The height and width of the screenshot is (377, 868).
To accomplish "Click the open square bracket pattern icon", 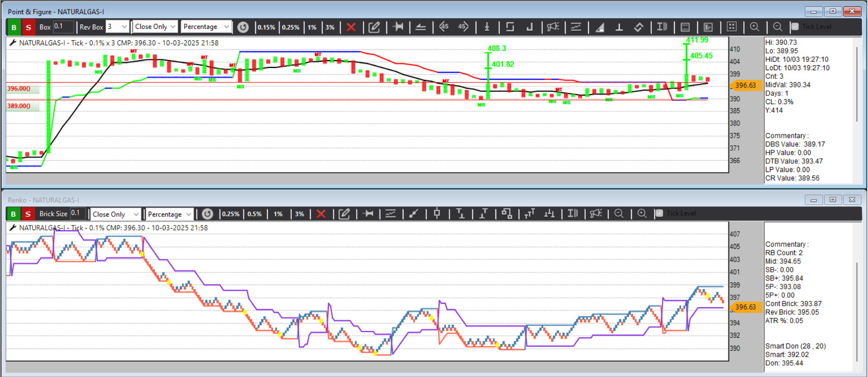I will [x=510, y=27].
